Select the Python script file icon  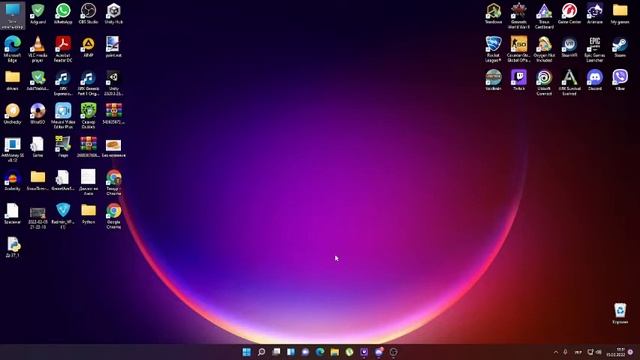tap(12, 247)
